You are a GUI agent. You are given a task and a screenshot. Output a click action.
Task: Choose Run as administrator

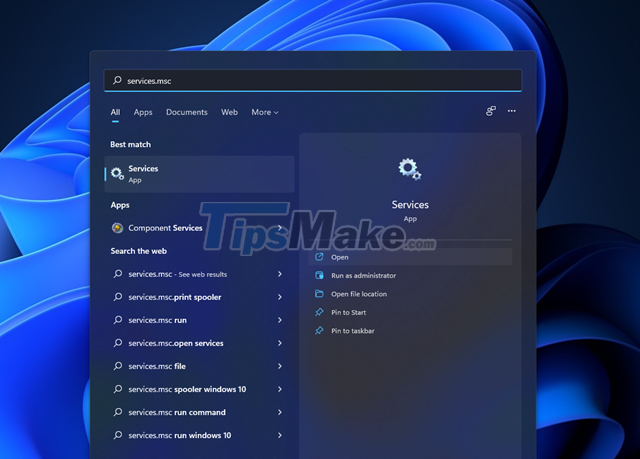410,275
